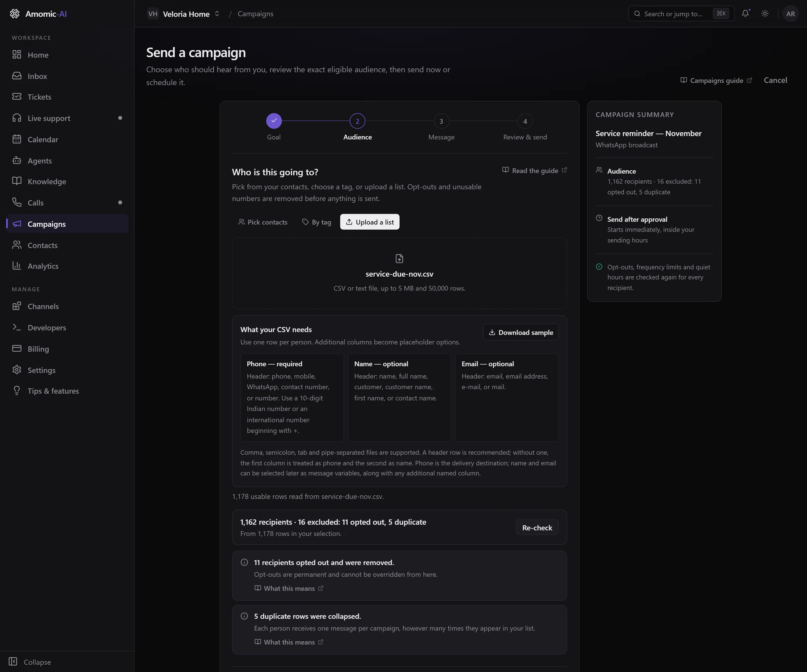This screenshot has height=672, width=807.
Task: Select the Upload a list tab
Action: (x=370, y=222)
